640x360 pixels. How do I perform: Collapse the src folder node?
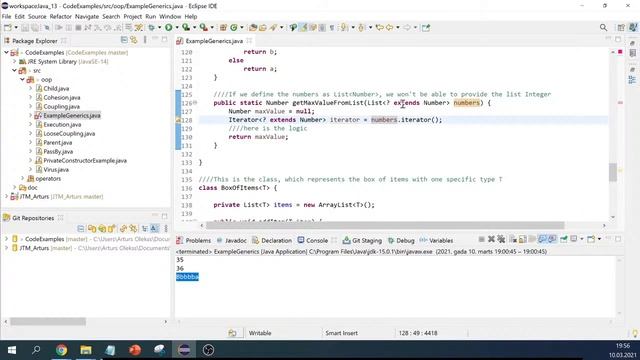pos(15,71)
